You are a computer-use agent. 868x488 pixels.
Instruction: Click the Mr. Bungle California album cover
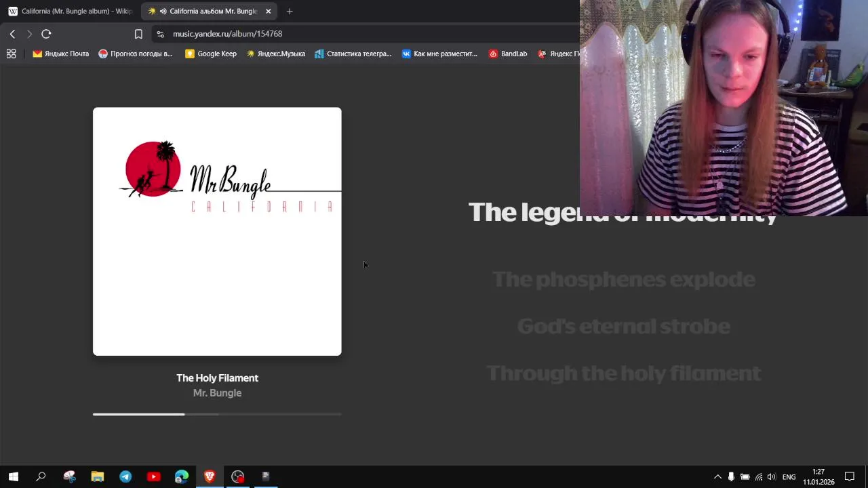point(217,231)
